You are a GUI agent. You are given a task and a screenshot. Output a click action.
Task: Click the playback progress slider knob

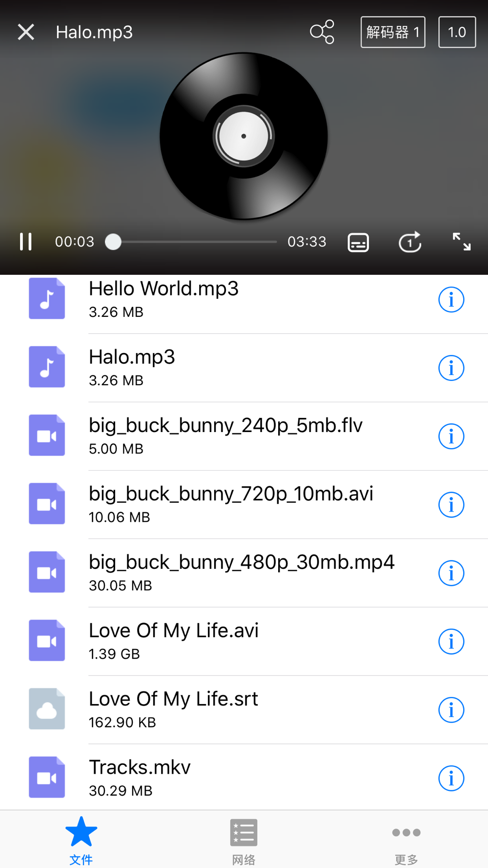click(113, 242)
